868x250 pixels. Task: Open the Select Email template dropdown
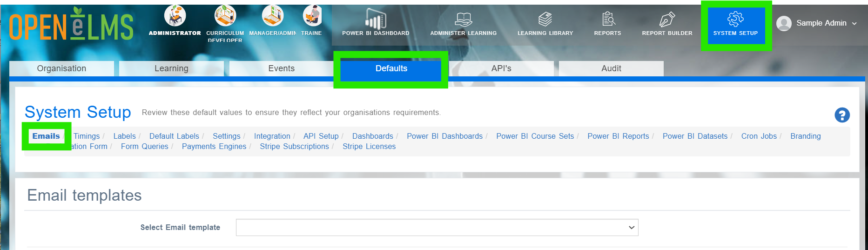click(437, 227)
